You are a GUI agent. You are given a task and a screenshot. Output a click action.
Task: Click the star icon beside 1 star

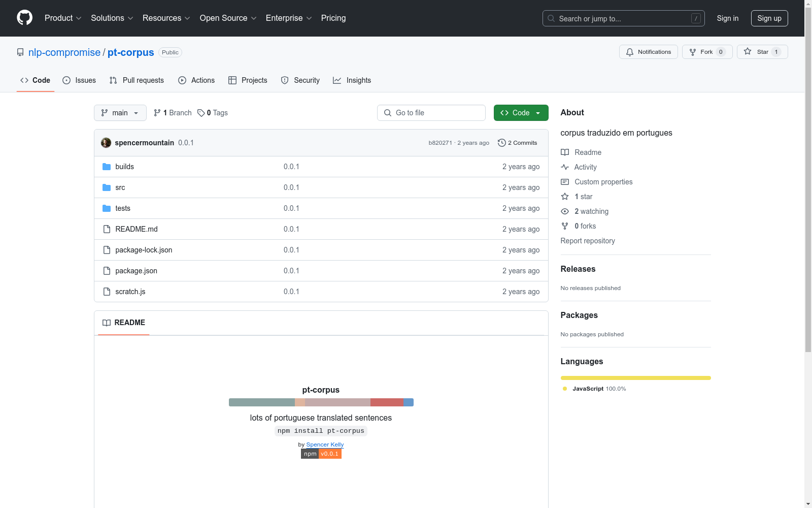click(565, 197)
